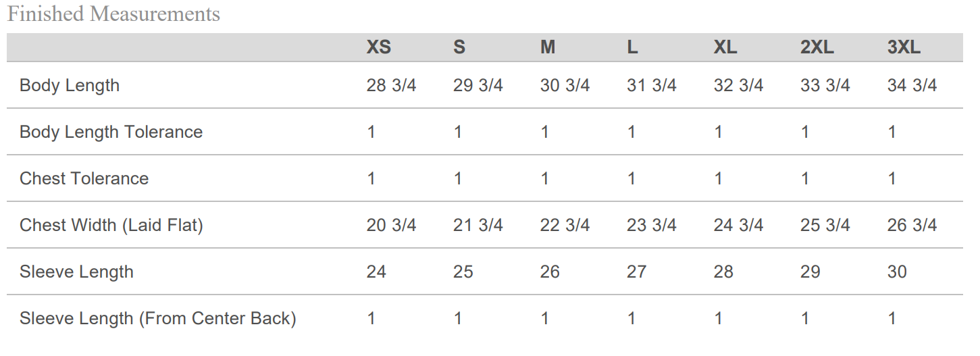
Task: Select the sleeve length value 30
Action: point(897,272)
